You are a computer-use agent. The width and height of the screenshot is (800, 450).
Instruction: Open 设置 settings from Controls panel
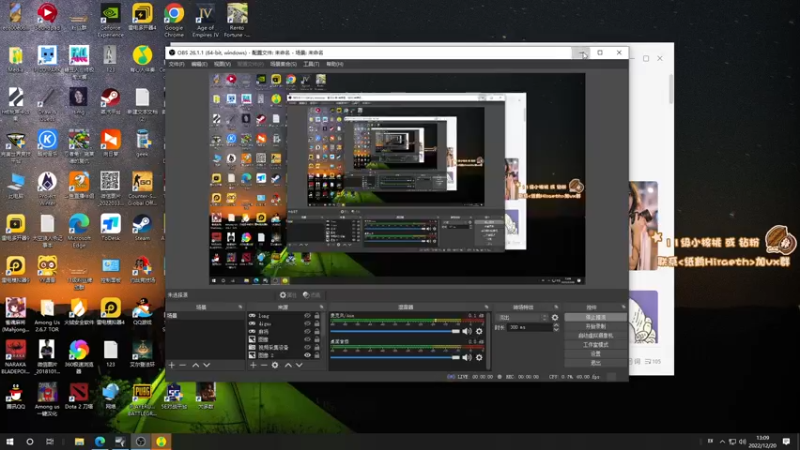pos(595,354)
